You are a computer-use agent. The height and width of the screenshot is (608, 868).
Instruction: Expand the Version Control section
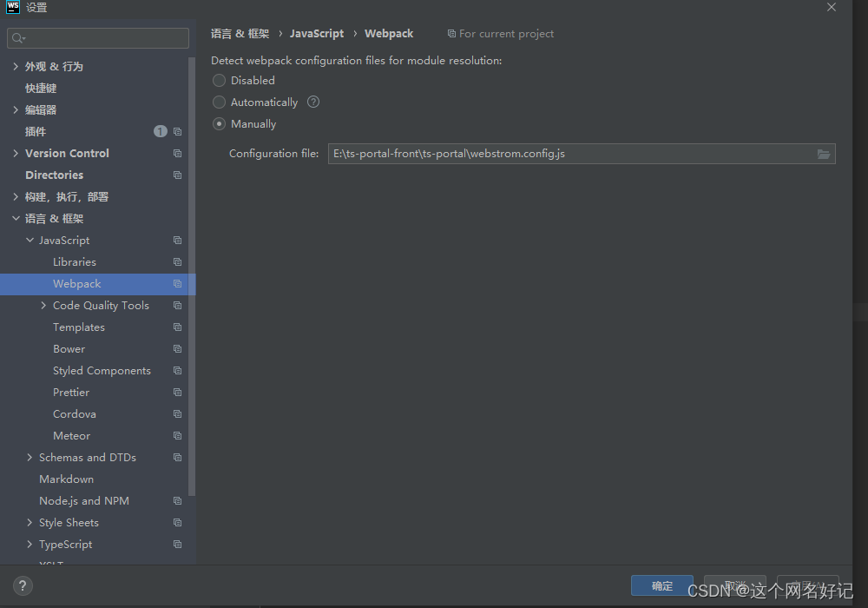(x=16, y=154)
